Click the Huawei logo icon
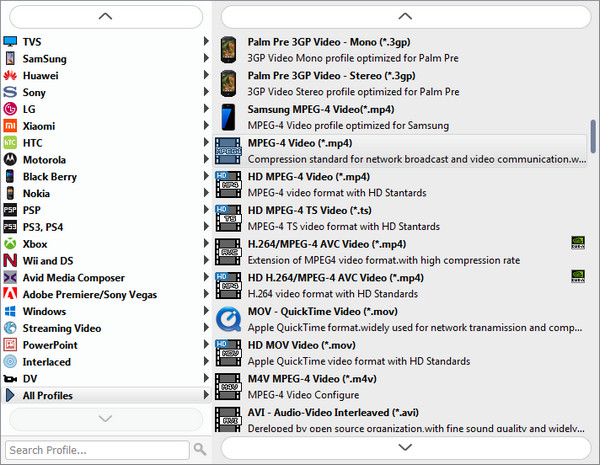600x465 pixels. (x=10, y=75)
